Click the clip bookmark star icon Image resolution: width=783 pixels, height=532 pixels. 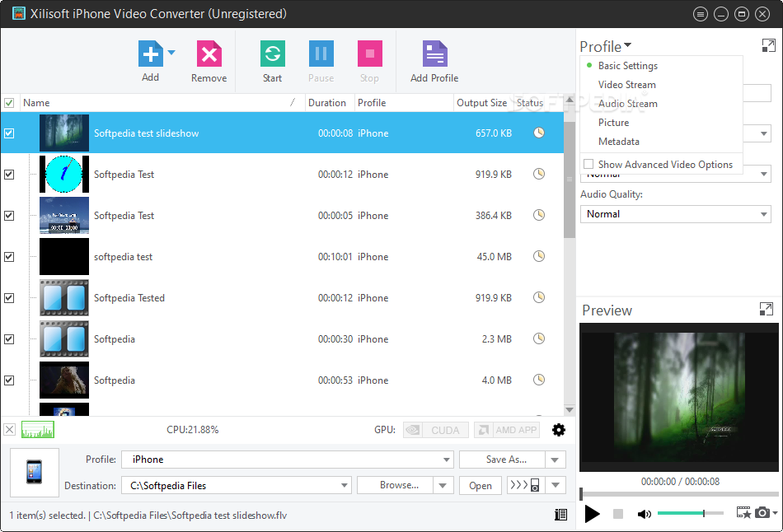tap(743, 512)
